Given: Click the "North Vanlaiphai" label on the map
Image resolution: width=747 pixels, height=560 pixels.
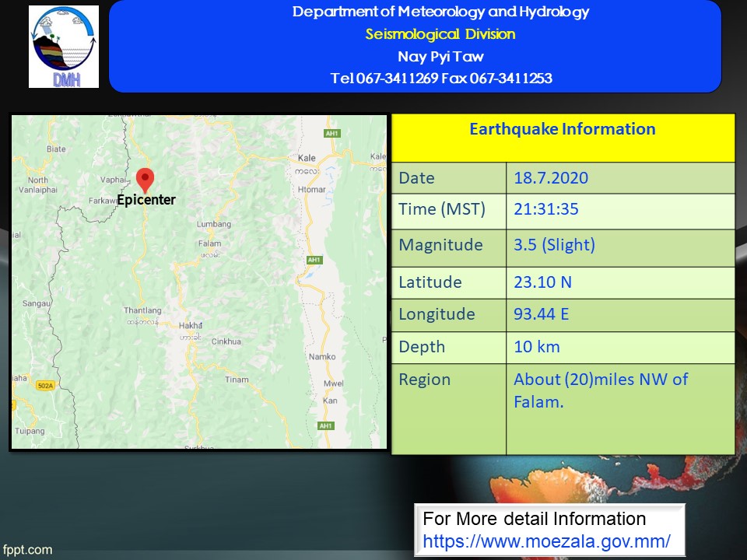Looking at the screenshot, I should point(38,185).
